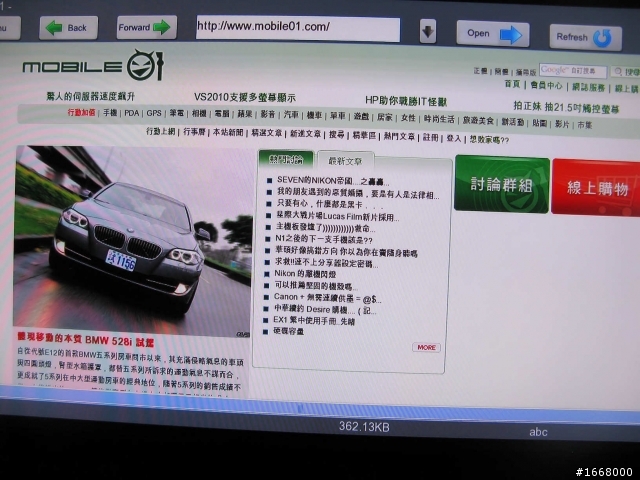Open the 熱門文章 hot articles link

pos(399,136)
